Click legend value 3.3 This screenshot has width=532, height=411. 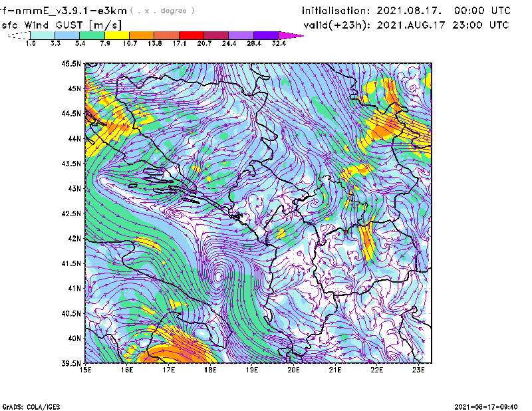tap(55, 43)
